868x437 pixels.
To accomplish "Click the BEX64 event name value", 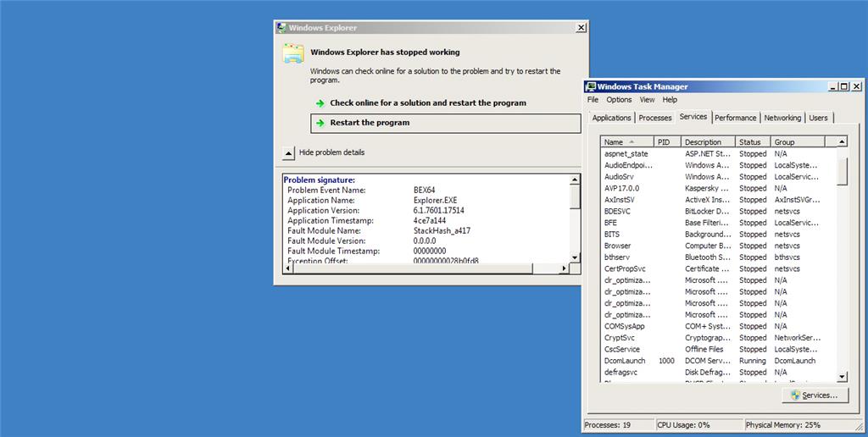I will (425, 191).
